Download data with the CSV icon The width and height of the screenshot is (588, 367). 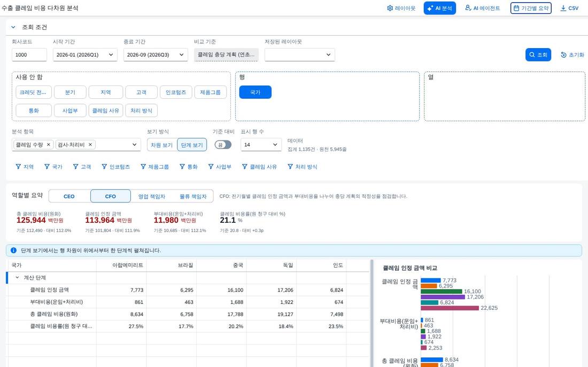coord(569,8)
